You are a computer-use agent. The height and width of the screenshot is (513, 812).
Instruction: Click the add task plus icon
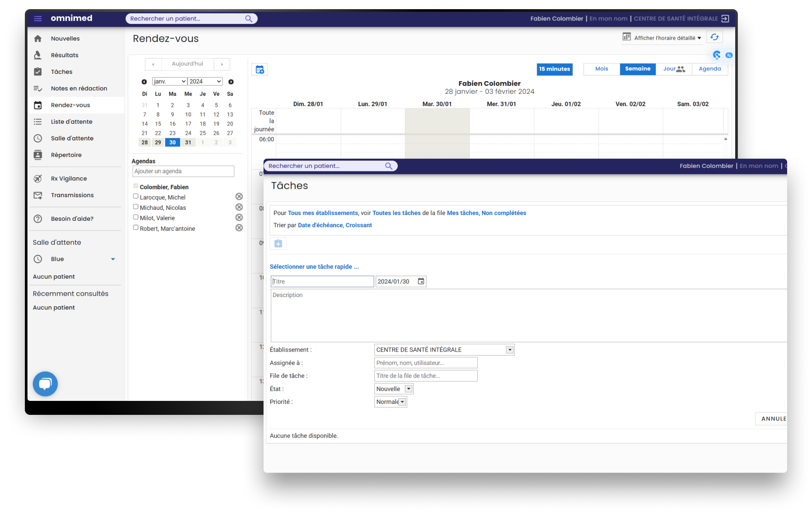278,243
